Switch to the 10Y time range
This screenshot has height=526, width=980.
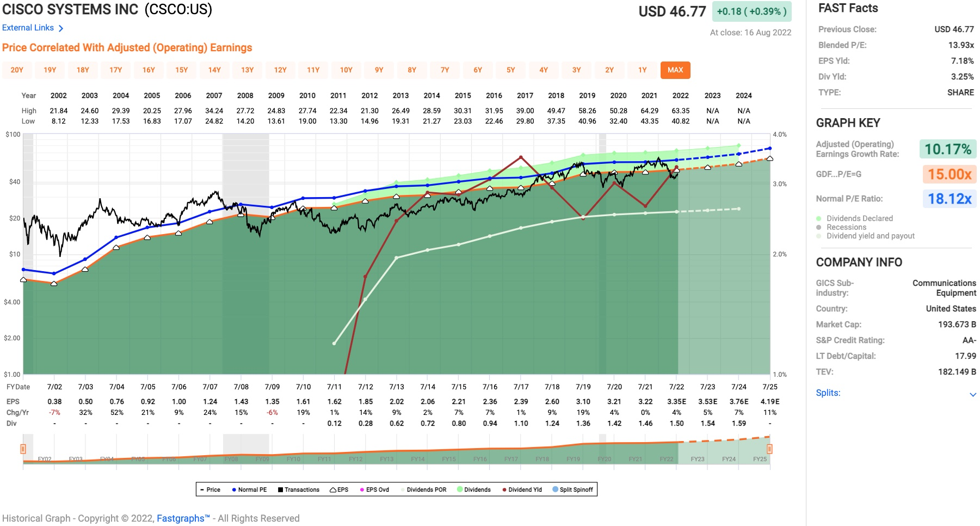pos(346,70)
